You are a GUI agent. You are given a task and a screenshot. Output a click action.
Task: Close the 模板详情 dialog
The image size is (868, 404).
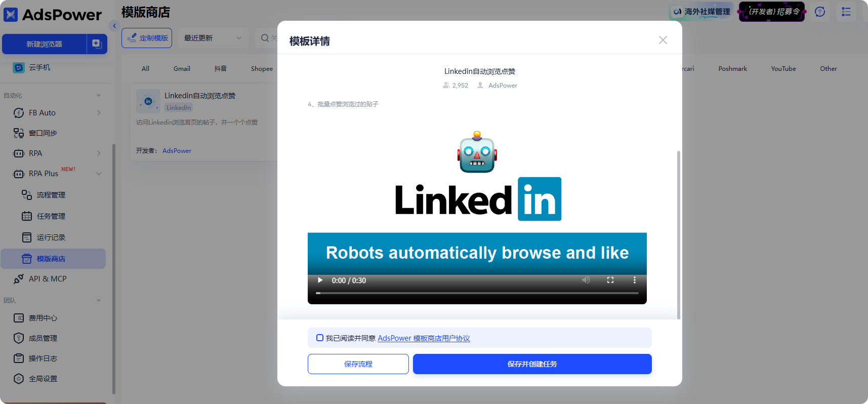pos(663,40)
